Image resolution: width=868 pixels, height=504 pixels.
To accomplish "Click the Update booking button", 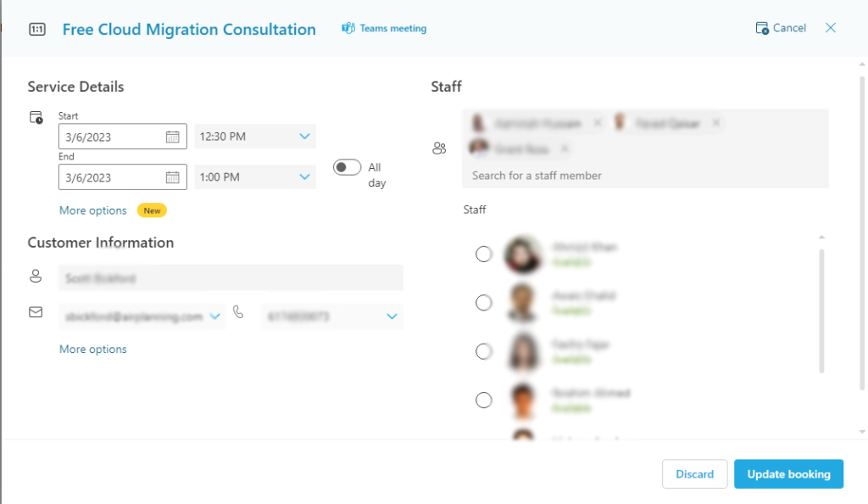I will click(788, 473).
